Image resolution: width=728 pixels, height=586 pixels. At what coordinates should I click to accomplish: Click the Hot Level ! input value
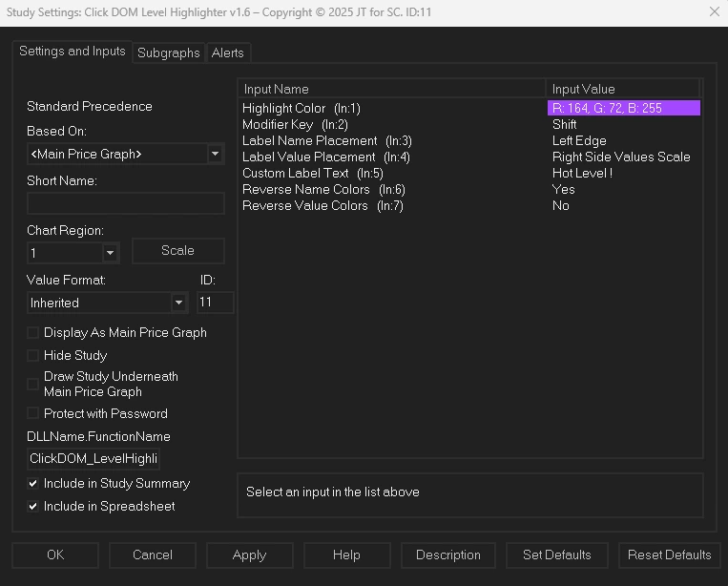click(582, 173)
